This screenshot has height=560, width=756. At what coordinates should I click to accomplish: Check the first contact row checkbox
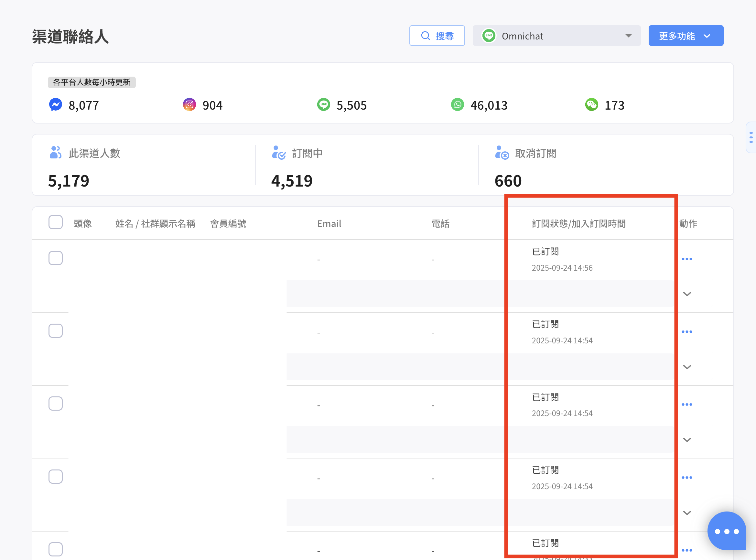click(56, 258)
